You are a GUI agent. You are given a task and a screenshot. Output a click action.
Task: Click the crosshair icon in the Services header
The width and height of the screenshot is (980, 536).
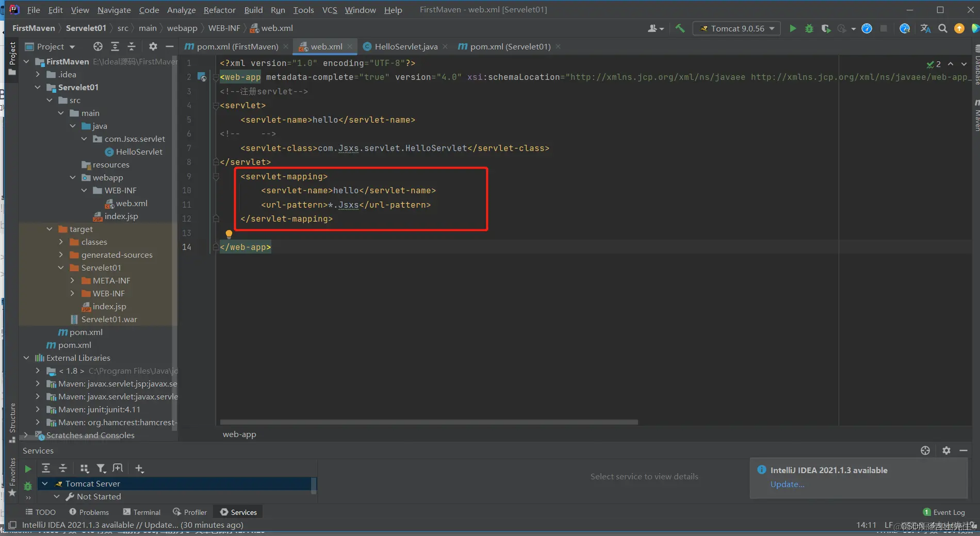coord(925,450)
